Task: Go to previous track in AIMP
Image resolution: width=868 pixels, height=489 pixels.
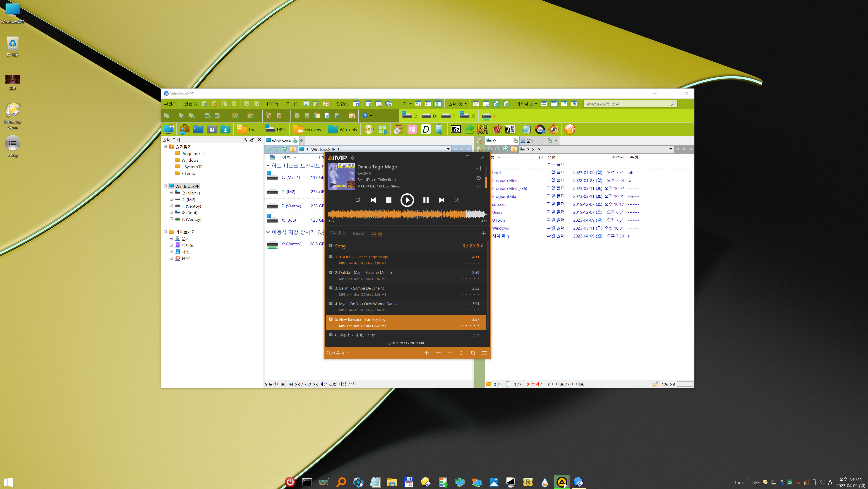Action: [x=373, y=200]
